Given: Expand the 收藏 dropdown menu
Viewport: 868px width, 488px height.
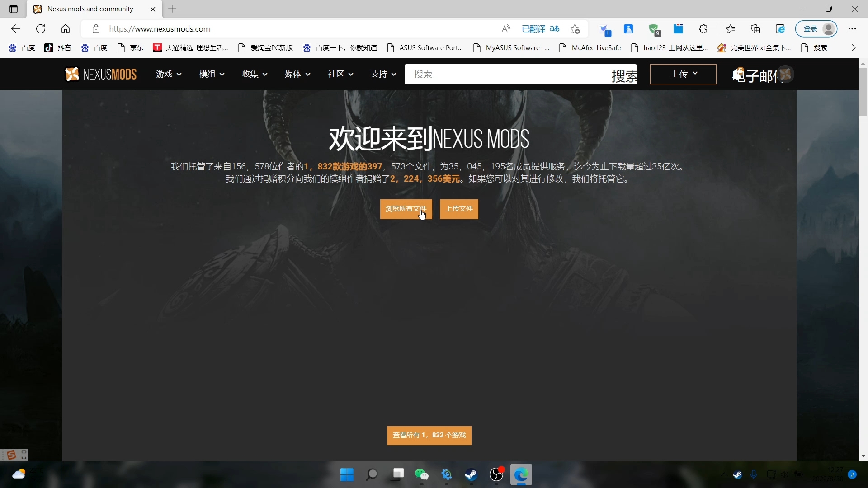Looking at the screenshot, I should pos(255,74).
